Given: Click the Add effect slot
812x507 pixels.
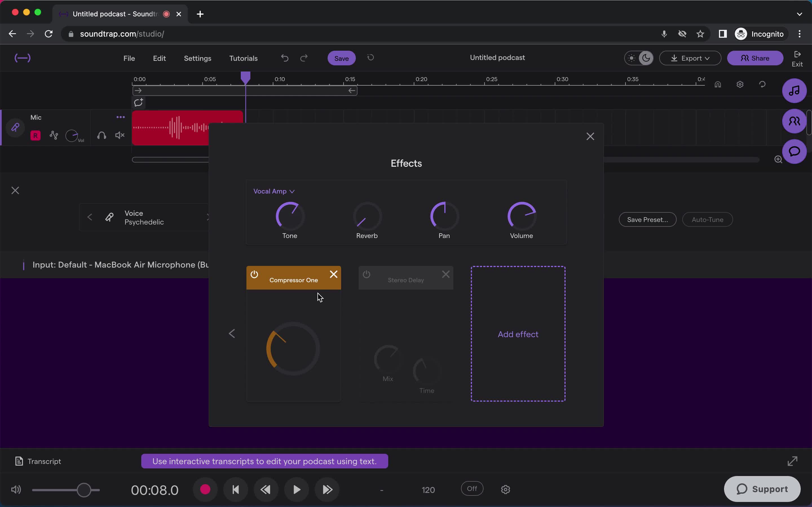Looking at the screenshot, I should 518,334.
